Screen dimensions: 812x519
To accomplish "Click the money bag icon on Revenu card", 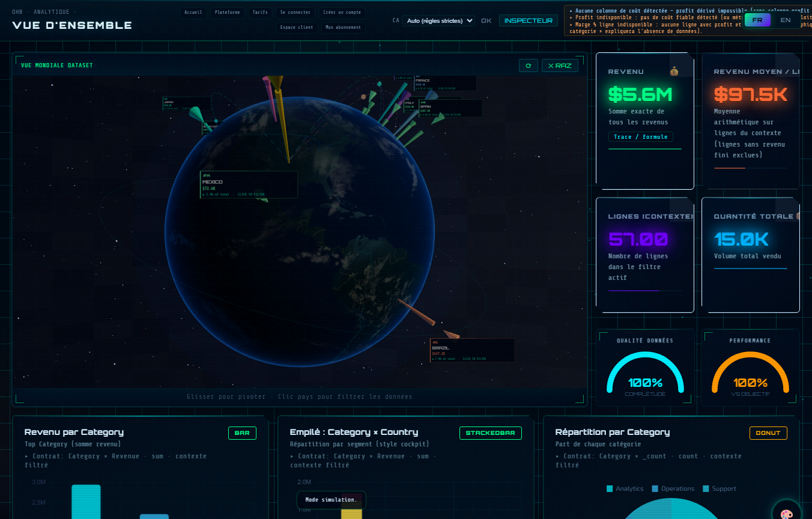I will coord(674,71).
